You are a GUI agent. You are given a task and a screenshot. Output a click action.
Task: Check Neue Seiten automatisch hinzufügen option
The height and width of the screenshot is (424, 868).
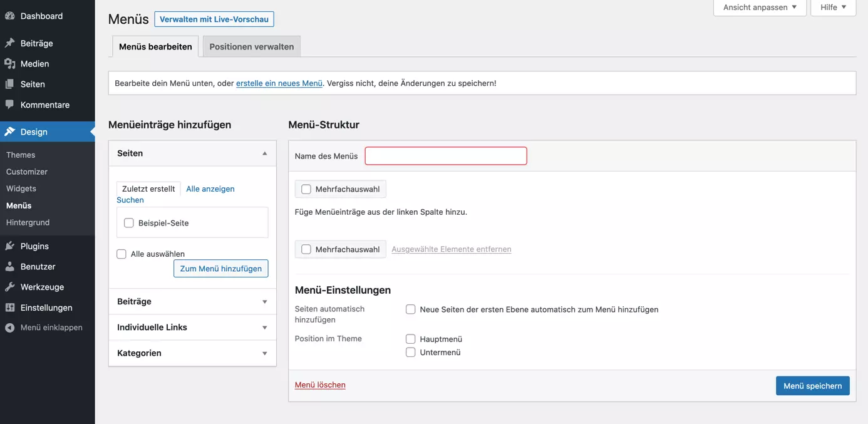pyautogui.click(x=411, y=309)
